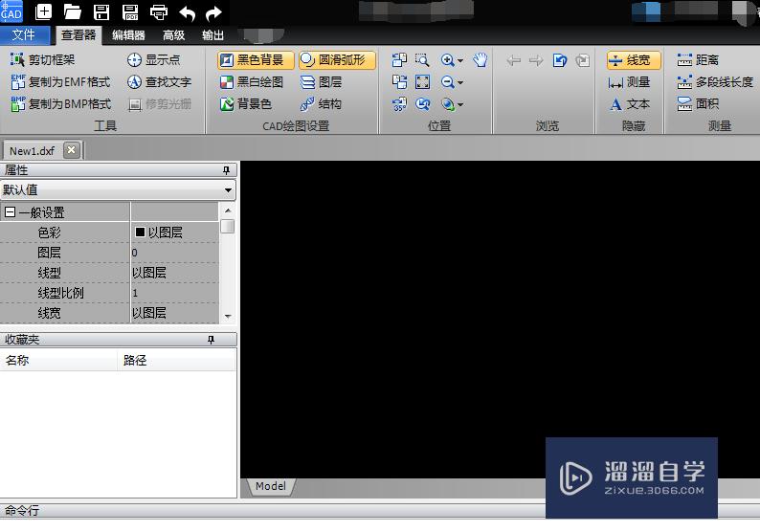760x532 pixels.
Task: Pin the 属性 properties panel
Action: pos(226,170)
